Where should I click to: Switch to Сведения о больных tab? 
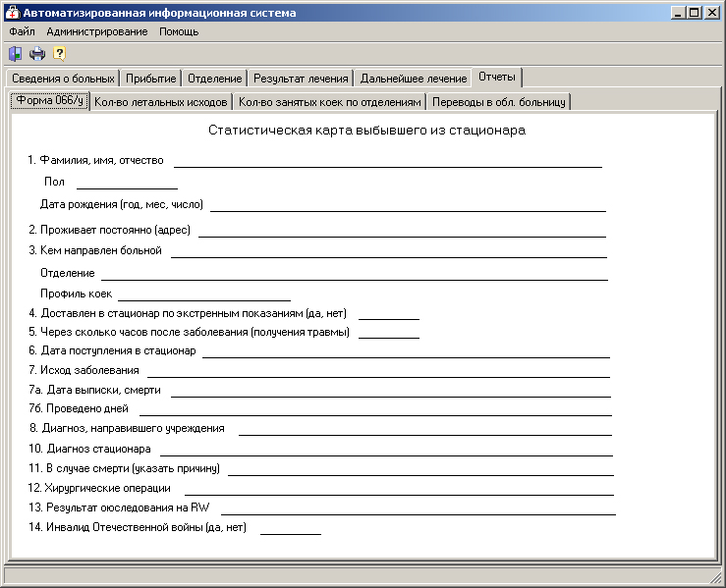tap(63, 79)
